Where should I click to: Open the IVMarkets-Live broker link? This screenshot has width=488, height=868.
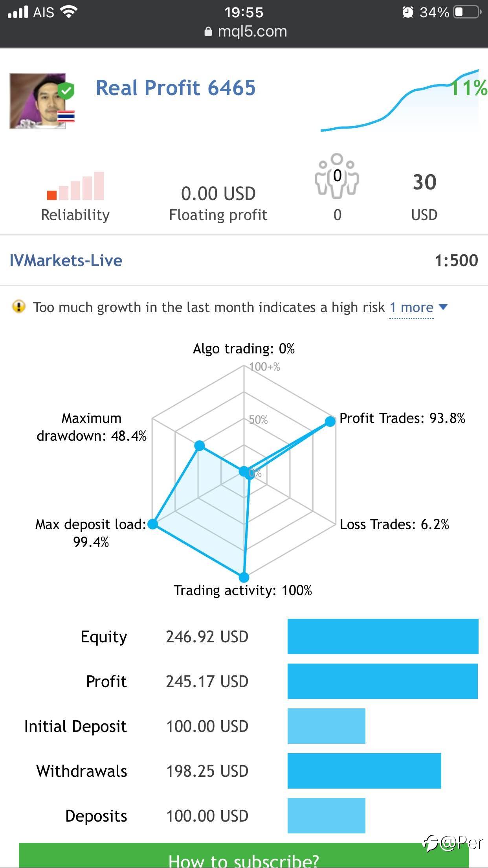point(66,260)
